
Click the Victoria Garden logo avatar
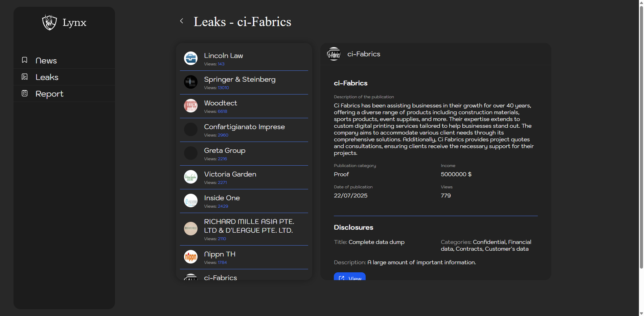(191, 177)
